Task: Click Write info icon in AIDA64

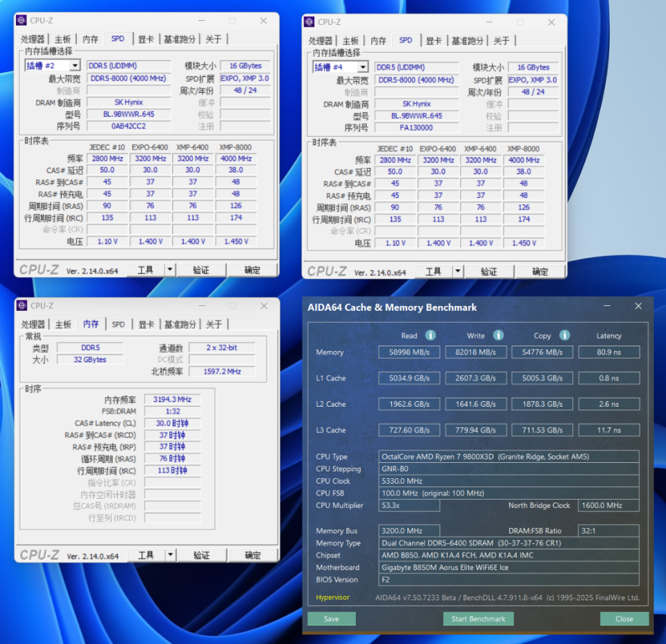Action: pos(498,335)
